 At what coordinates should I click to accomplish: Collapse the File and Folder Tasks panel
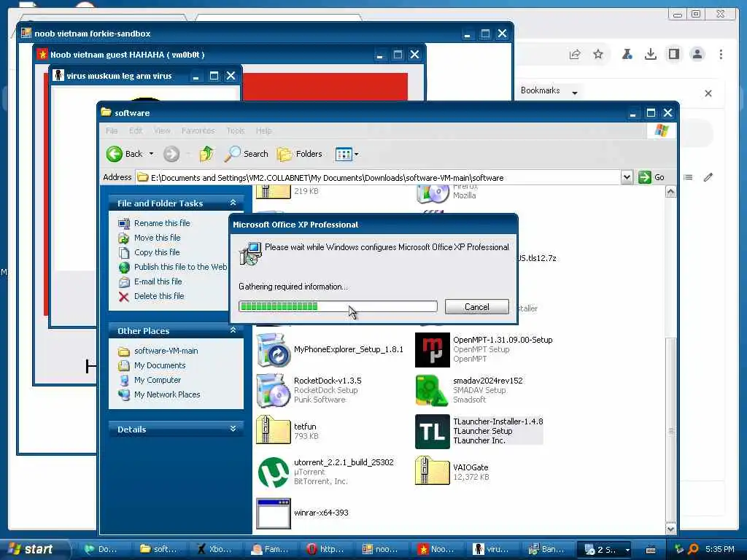coord(233,203)
